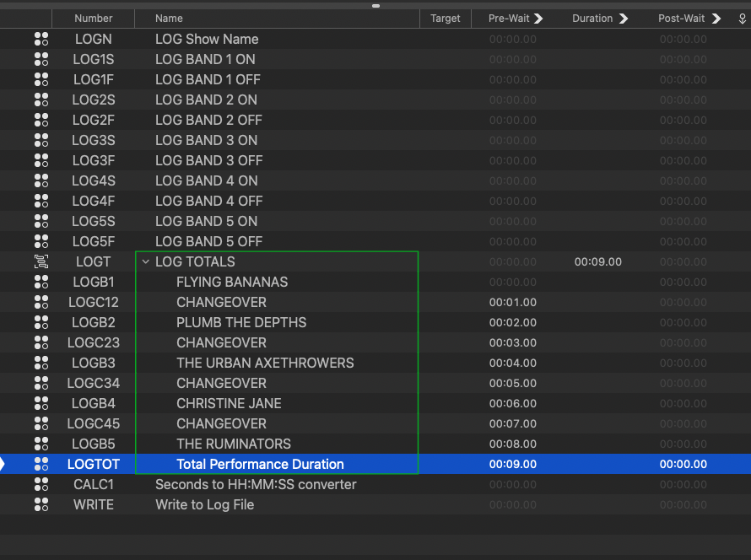Select the Network cue icon for LOGN
The width and height of the screenshot is (751, 560).
pyautogui.click(x=41, y=39)
